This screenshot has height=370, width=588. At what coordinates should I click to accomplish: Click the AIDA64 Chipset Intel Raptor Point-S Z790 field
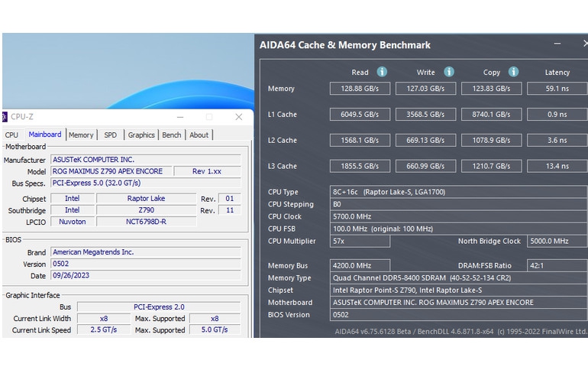[459, 290]
